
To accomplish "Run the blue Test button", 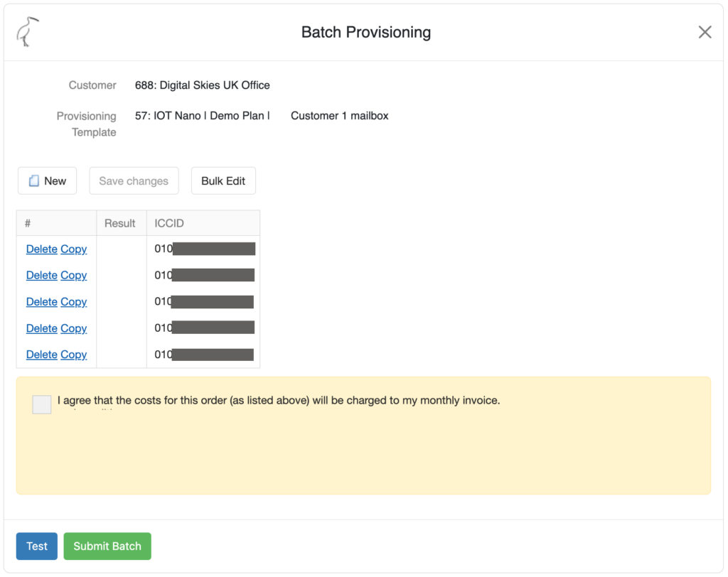I will click(x=37, y=546).
